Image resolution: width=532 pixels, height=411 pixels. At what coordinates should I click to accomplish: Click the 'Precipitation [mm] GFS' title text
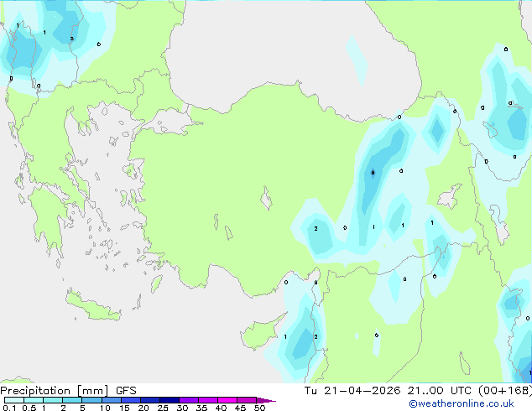[68, 391]
